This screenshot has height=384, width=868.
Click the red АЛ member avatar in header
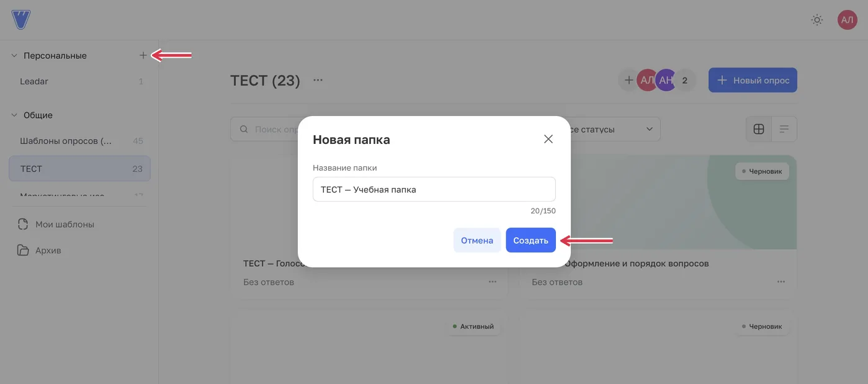(x=647, y=80)
